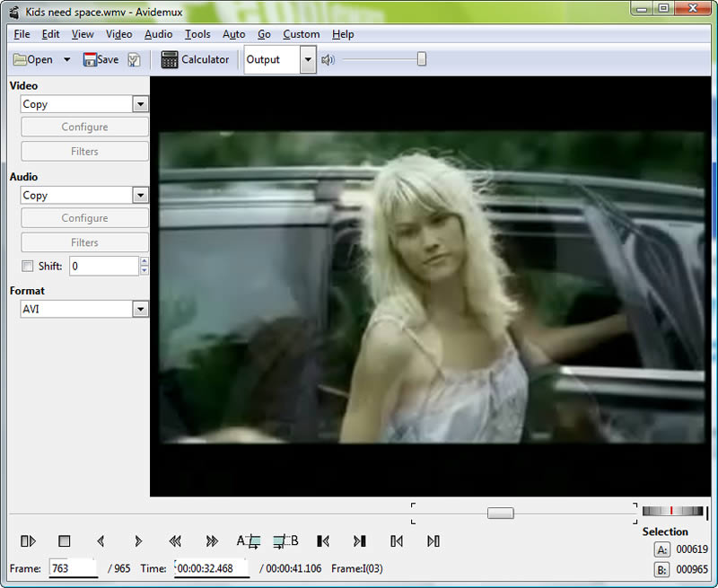Click the 'Frame:I(03)' frame type label
Screen dimensions: 718x588
pos(357,568)
